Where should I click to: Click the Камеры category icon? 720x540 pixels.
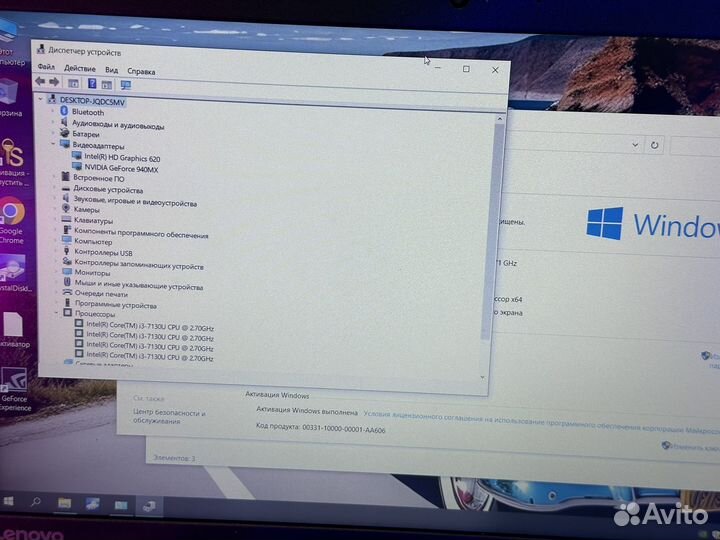click(66, 208)
